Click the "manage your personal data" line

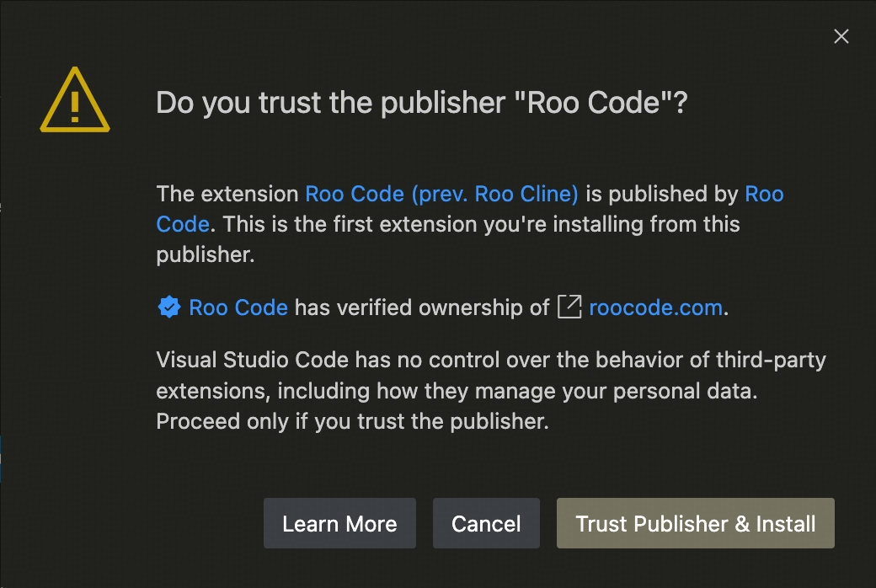(457, 391)
